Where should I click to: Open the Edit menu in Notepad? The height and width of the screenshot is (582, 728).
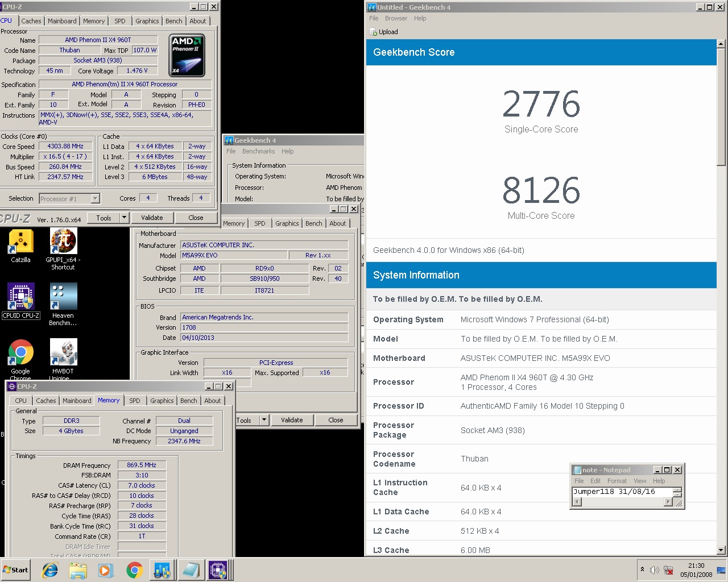click(595, 481)
